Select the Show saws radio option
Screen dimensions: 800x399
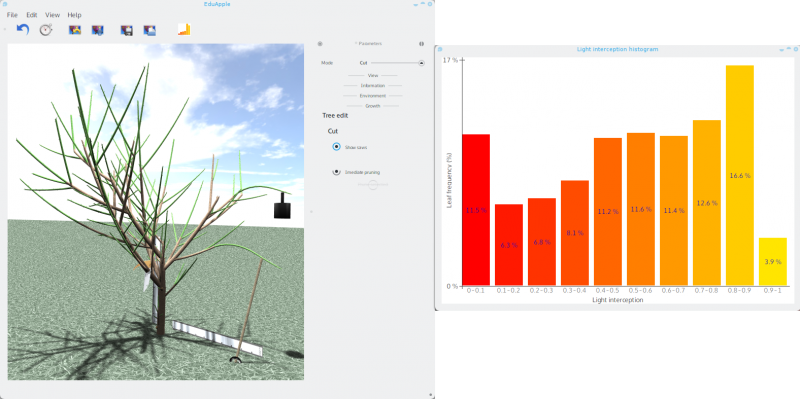point(336,146)
